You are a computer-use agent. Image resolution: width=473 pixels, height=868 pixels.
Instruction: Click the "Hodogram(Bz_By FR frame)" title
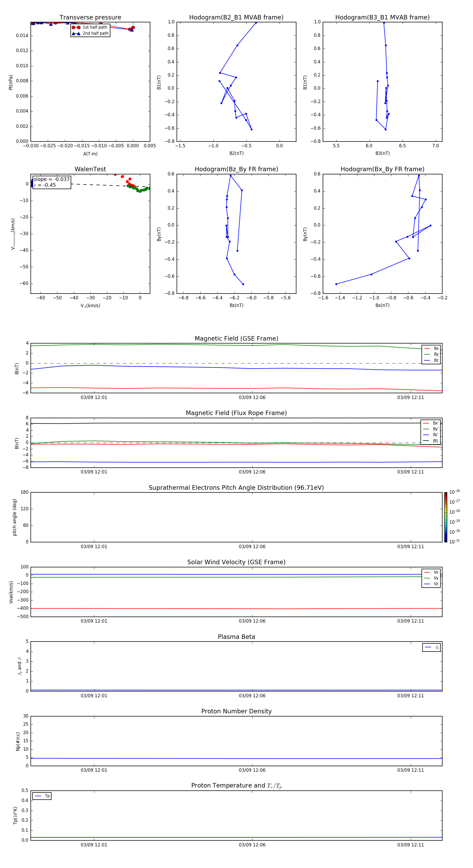pos(236,169)
